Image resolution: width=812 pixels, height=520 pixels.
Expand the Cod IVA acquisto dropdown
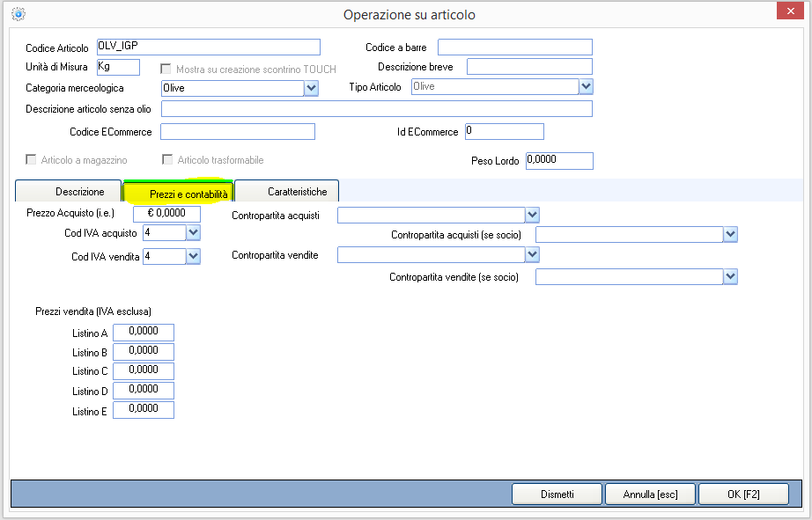(x=193, y=233)
